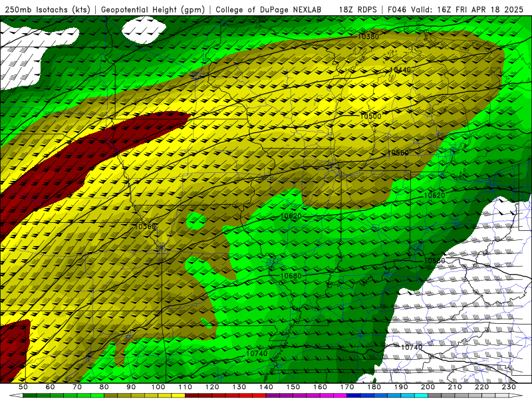This screenshot has width=532, height=399.
Task: Pick the cyan swatch just below 200
Action: (421, 396)
